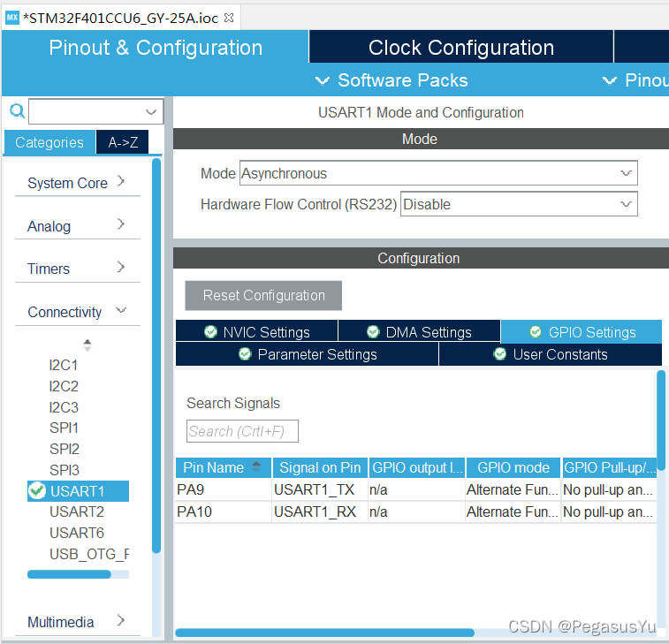Open the DMA Settings tab
Image resolution: width=669 pixels, height=644 pixels.
tap(419, 331)
